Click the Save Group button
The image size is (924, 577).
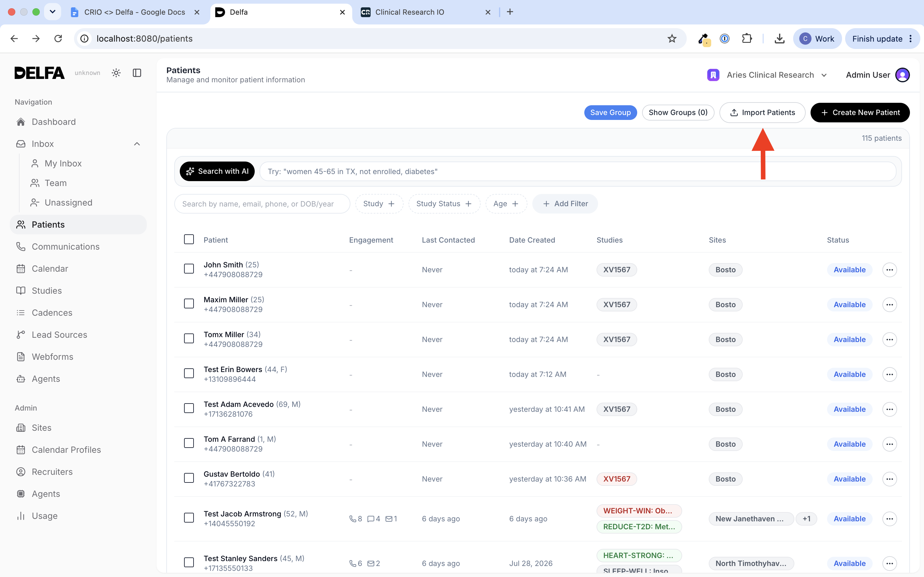(x=610, y=113)
